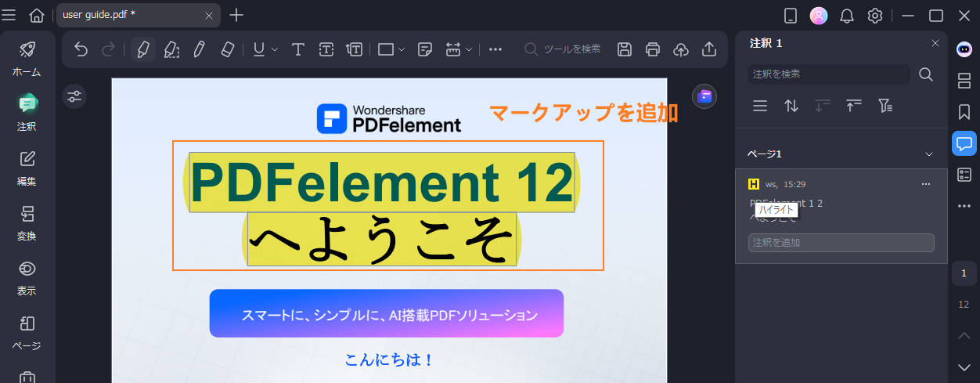Open the AI assistant robot icon

[x=964, y=49]
